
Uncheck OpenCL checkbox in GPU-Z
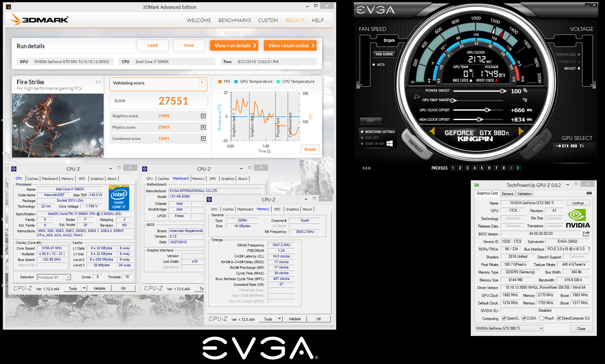tap(504, 318)
